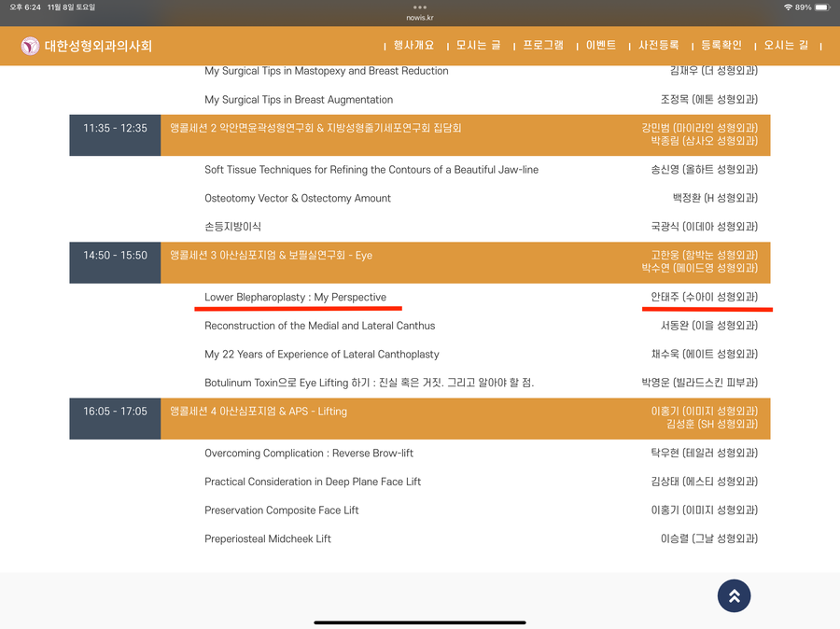Tap the battery status icon

click(821, 7)
